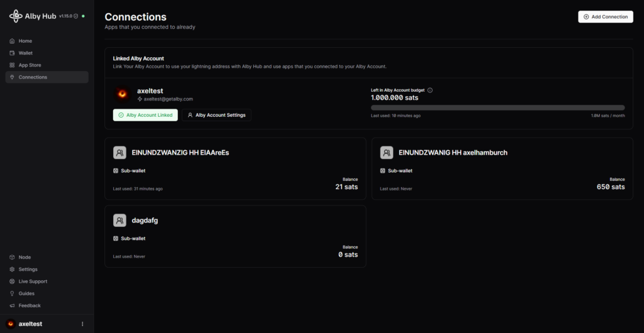Image resolution: width=644 pixels, height=333 pixels.
Task: Open the App Store section
Action: [x=30, y=65]
